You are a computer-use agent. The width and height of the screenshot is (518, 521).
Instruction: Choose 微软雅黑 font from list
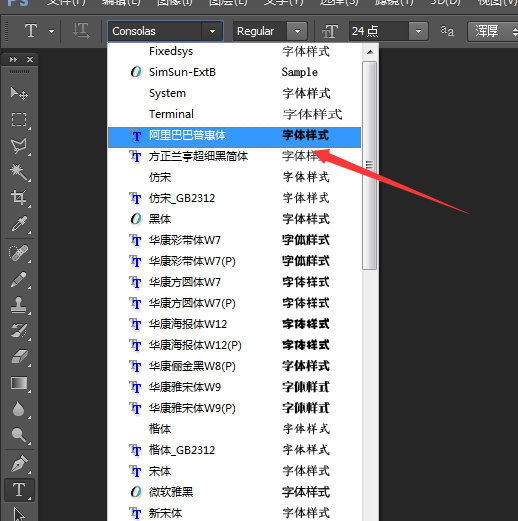pos(234,492)
